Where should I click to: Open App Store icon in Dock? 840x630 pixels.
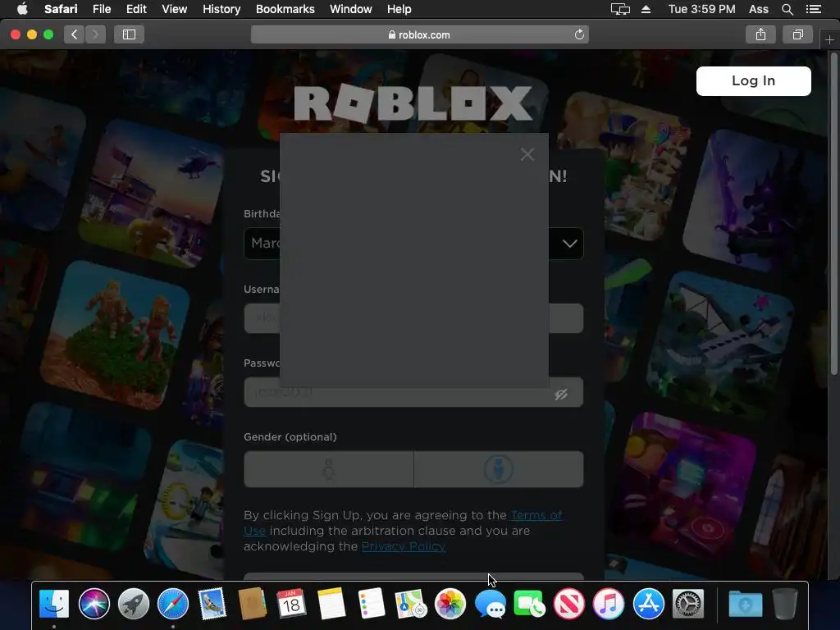click(648, 604)
